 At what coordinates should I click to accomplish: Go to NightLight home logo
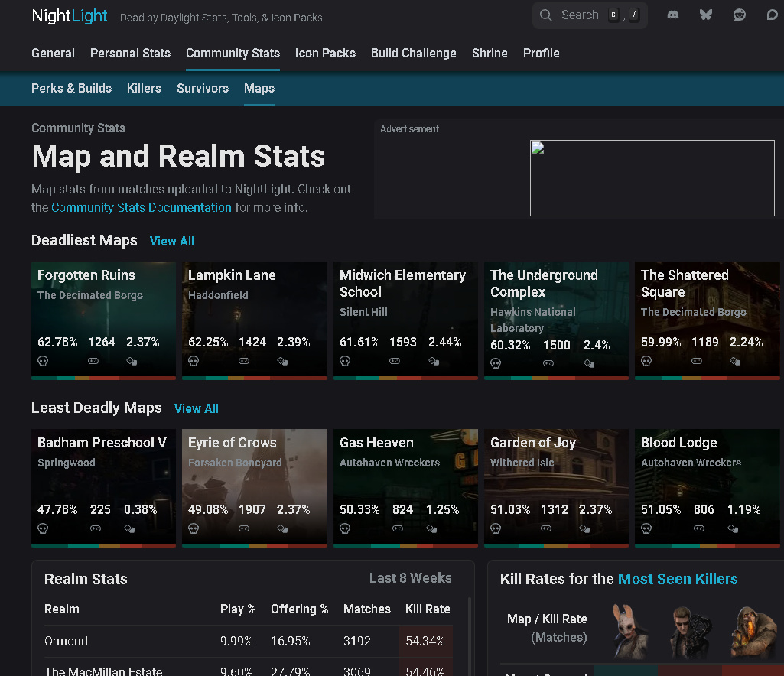tap(70, 16)
